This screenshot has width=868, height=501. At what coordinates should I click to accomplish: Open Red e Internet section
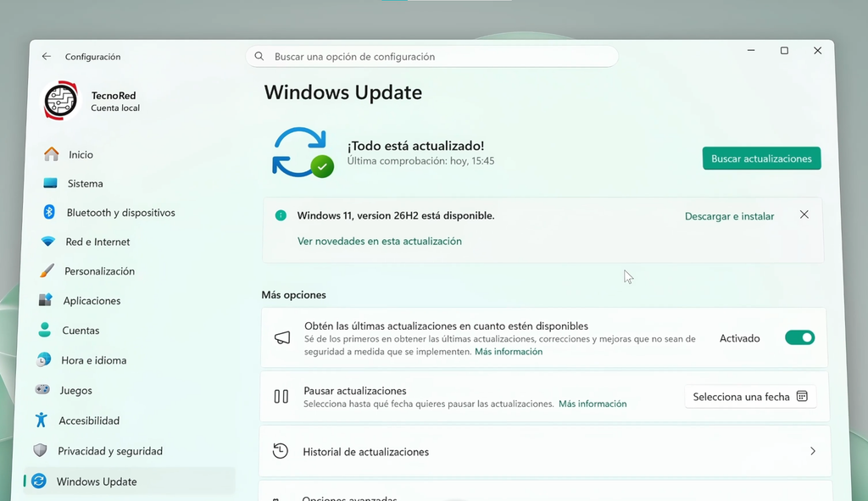click(x=97, y=242)
